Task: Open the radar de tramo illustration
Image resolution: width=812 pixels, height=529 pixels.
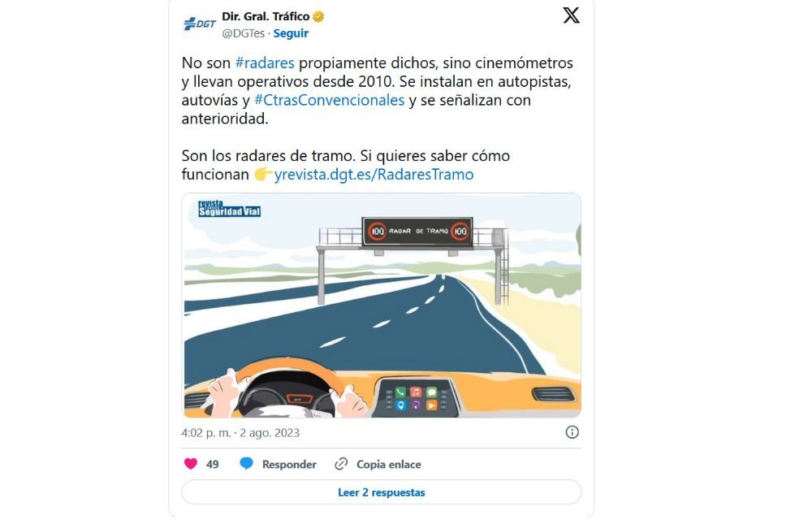Action: click(381, 306)
